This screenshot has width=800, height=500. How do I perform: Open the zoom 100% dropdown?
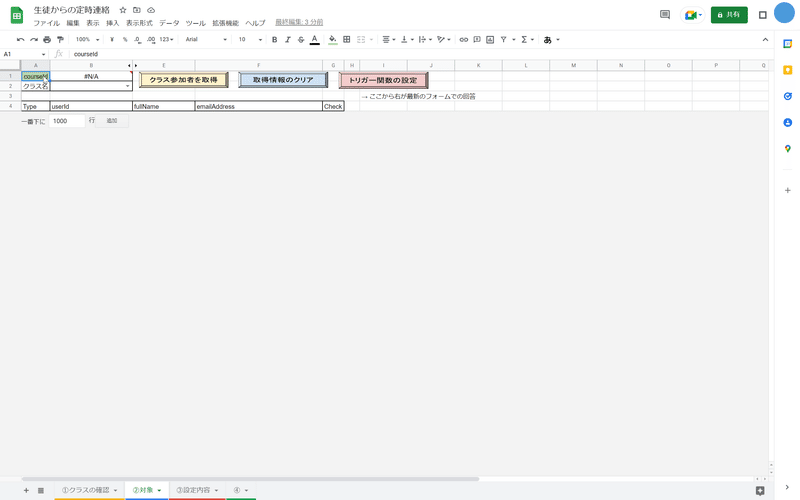click(87, 39)
